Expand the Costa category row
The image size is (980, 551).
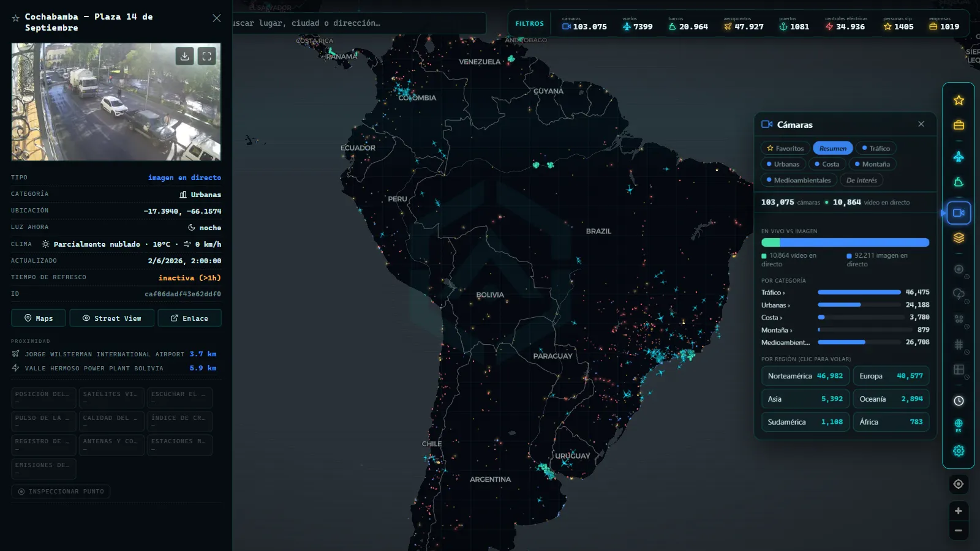click(845, 317)
